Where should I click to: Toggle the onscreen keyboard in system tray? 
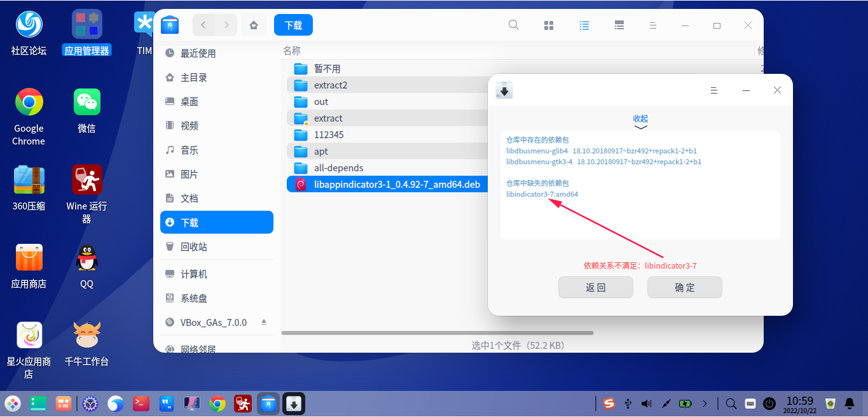(x=750, y=403)
